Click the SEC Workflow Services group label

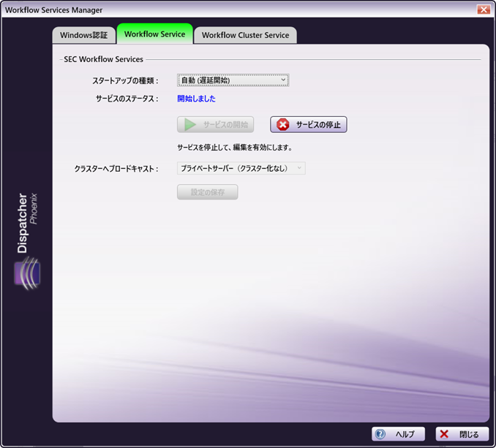tap(103, 59)
